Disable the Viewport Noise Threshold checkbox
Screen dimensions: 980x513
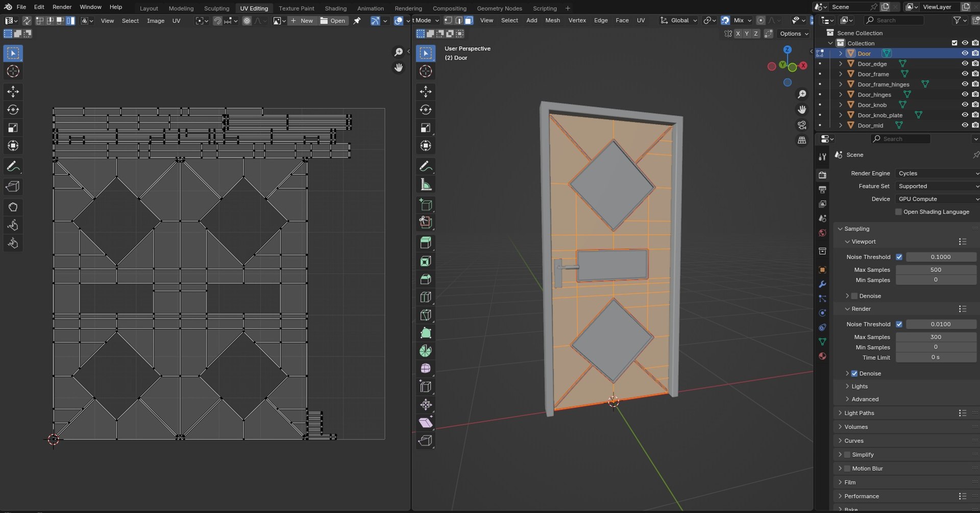click(x=899, y=257)
